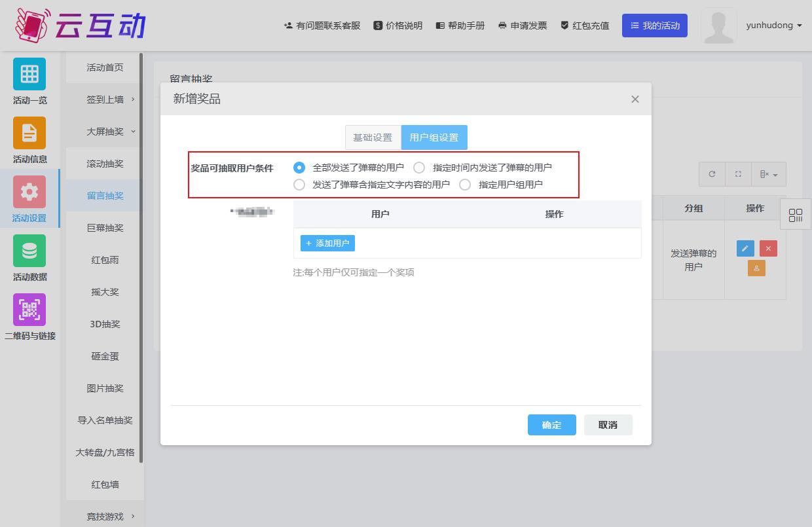The image size is (812, 527).
Task: Confirm with the 确定 button
Action: pyautogui.click(x=551, y=425)
